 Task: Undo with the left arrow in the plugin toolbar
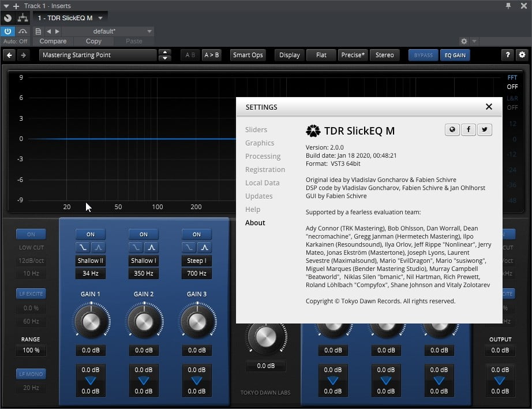tap(9, 55)
